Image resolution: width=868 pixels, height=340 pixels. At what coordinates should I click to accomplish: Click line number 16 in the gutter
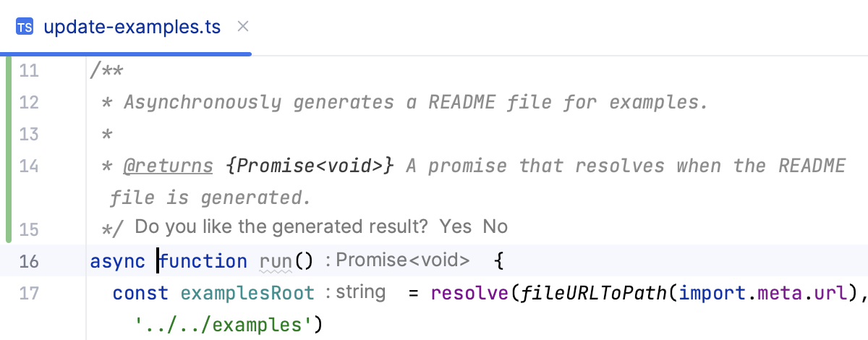point(29,261)
